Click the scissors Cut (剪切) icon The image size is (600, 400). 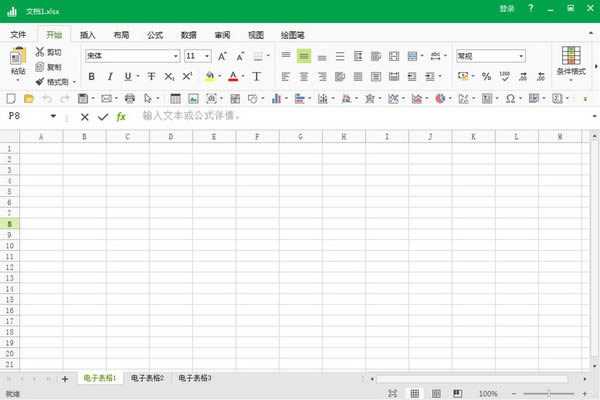point(40,52)
